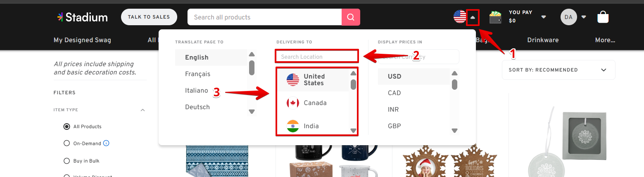Open My Designed Swag menu
Viewport: 644px width, 177px height.
click(82, 40)
